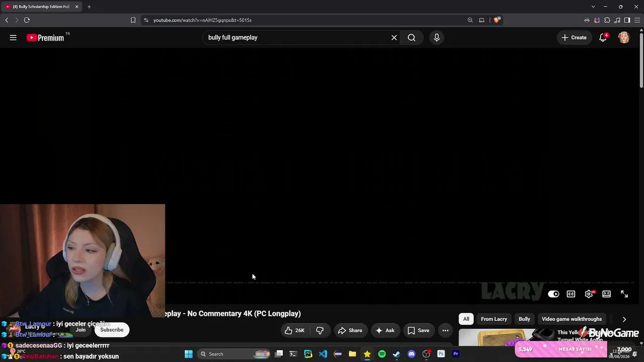Select the Bully Scholarship Edition tab
Screen dimensions: 644x362
coord(42,7)
